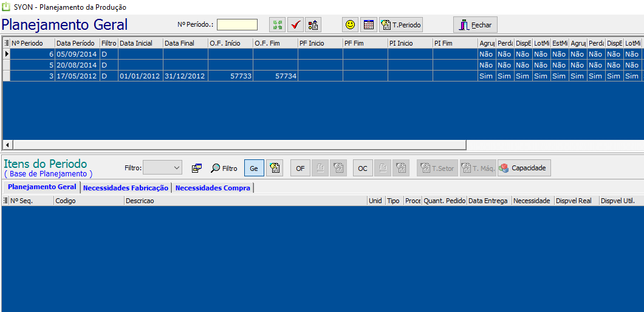This screenshot has width=644, height=312.
Task: Switch to Necessidades Fabricação tab
Action: click(x=125, y=188)
